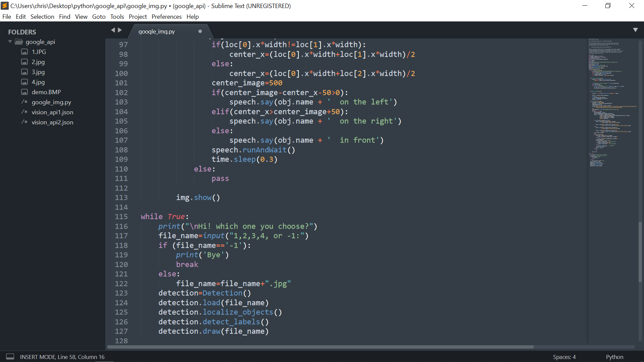Image resolution: width=644 pixels, height=362 pixels.
Task: Open the Spaces: 4 indentation selector
Action: (x=564, y=357)
